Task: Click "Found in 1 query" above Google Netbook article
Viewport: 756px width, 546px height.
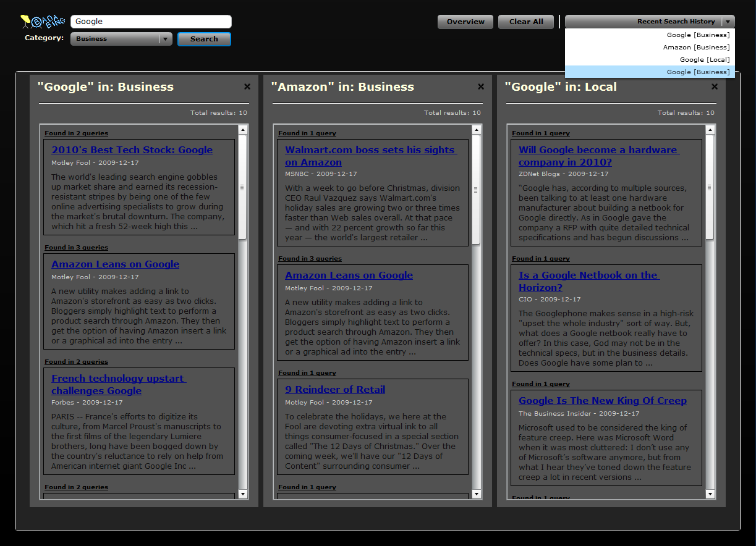Action: point(541,259)
